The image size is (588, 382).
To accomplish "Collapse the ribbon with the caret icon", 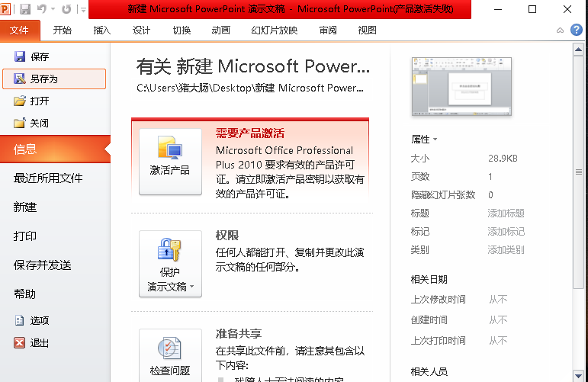I will tap(560, 30).
